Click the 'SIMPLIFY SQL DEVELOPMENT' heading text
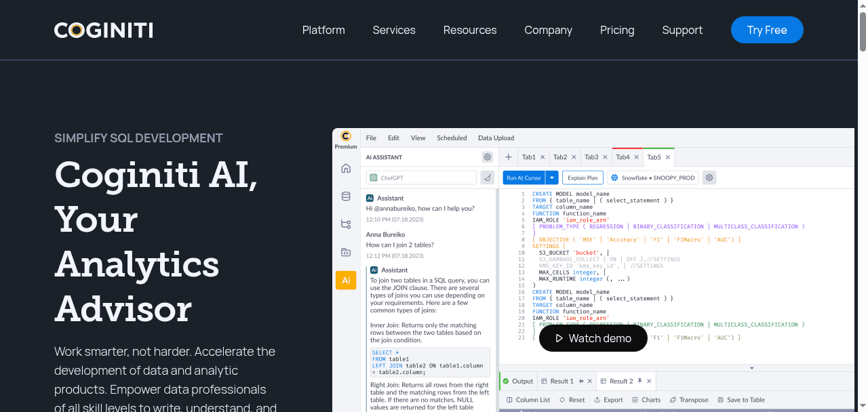Viewport: 868px width, 412px height. 138,138
